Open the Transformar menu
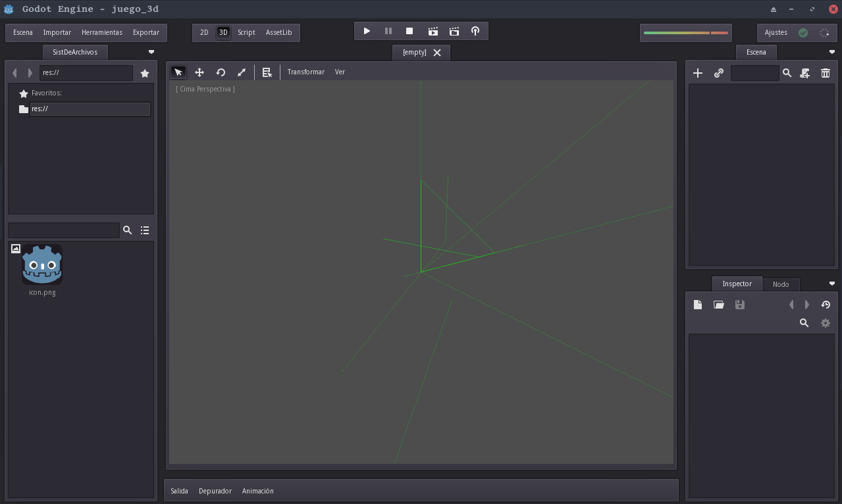The width and height of the screenshot is (842, 504). (306, 72)
